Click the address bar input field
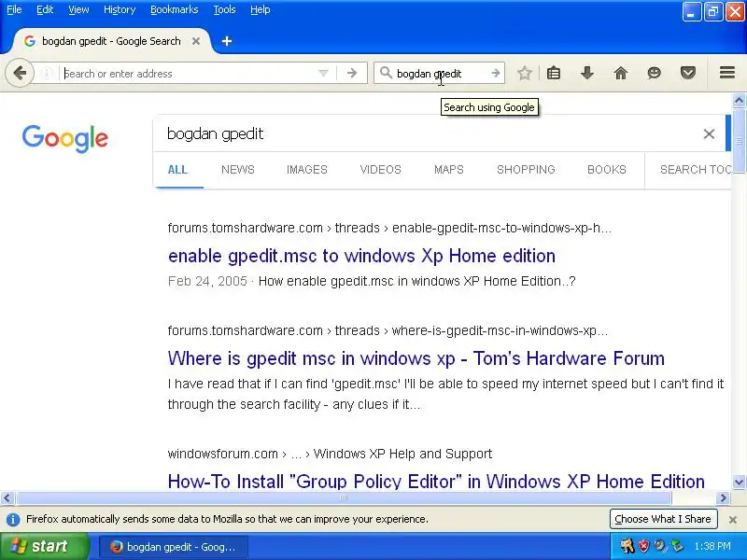 point(189,74)
